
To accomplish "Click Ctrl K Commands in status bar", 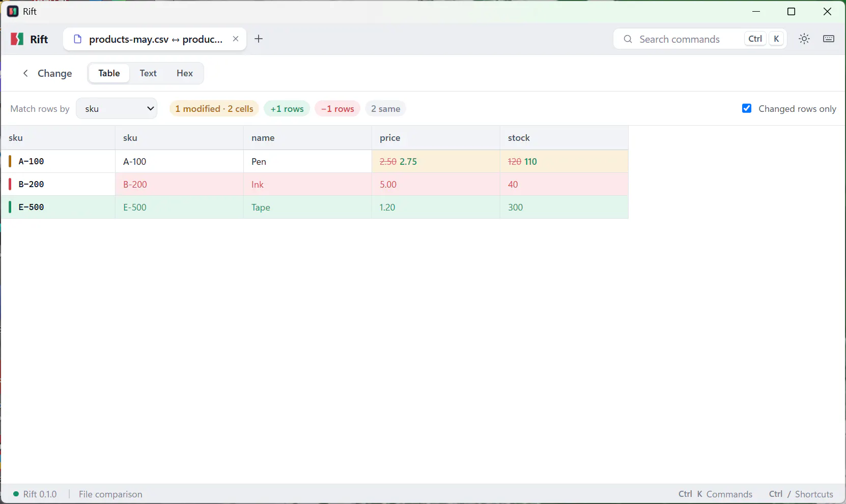I will pyautogui.click(x=715, y=494).
